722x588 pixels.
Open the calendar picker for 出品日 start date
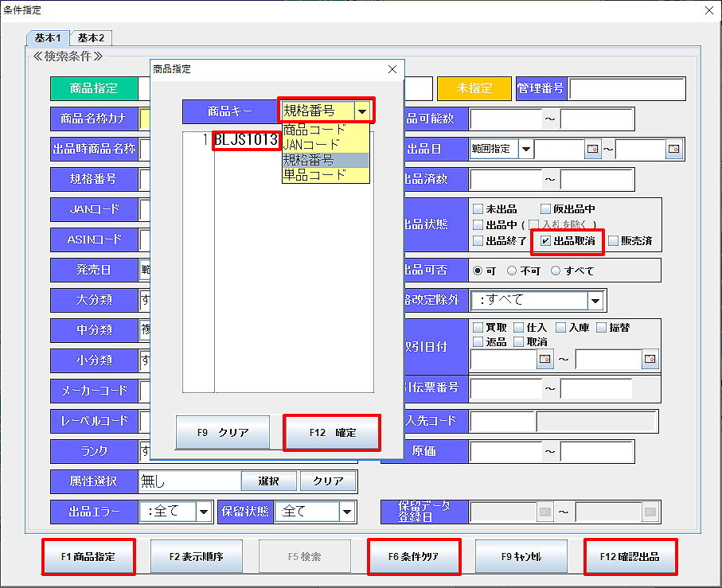[592, 150]
